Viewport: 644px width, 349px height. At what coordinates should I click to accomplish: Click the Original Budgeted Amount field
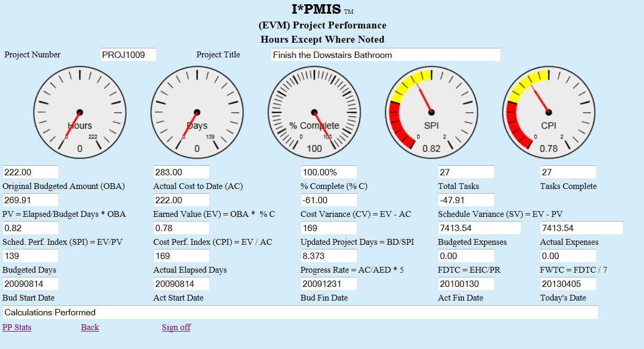pyautogui.click(x=30, y=172)
